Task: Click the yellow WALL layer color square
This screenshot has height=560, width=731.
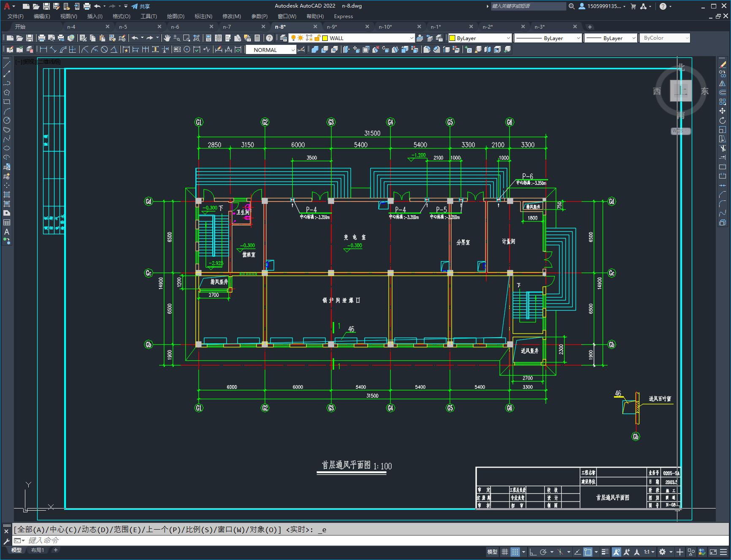Action: pos(325,38)
